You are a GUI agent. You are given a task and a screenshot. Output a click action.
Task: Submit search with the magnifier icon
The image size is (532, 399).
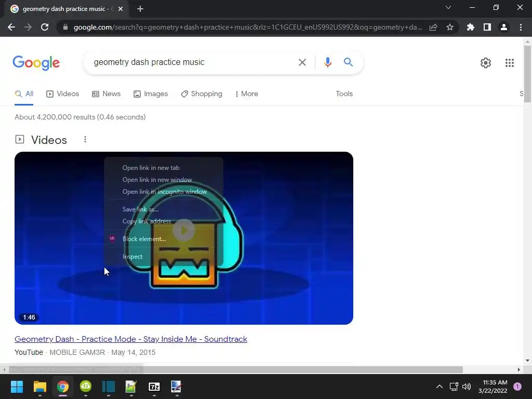tap(348, 62)
